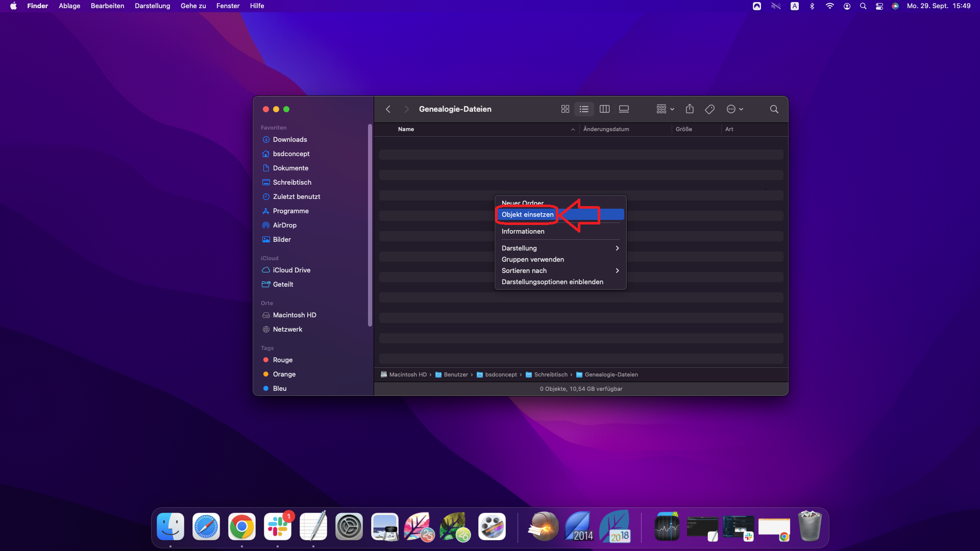Switch to column view
This screenshot has width=980, height=551.
604,109
